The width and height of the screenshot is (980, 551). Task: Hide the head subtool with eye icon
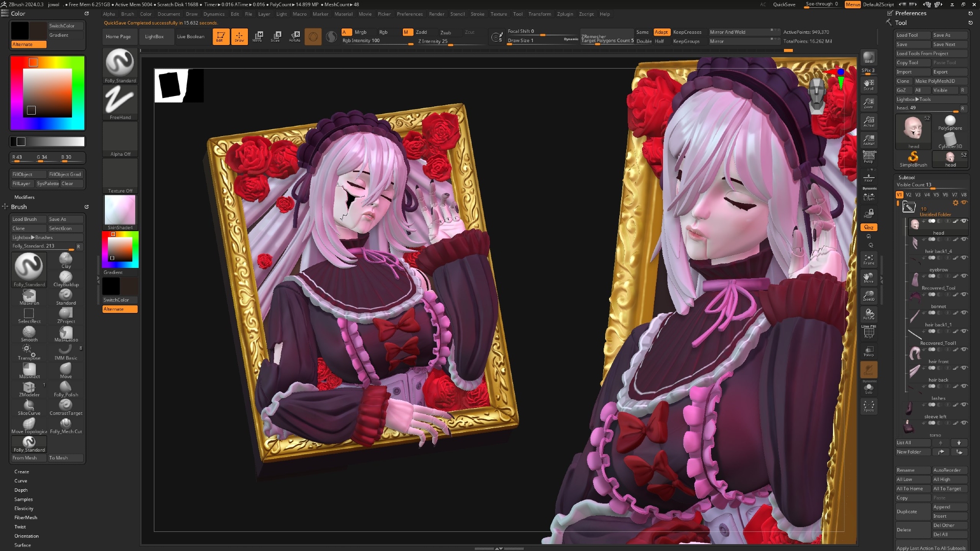[964, 221]
